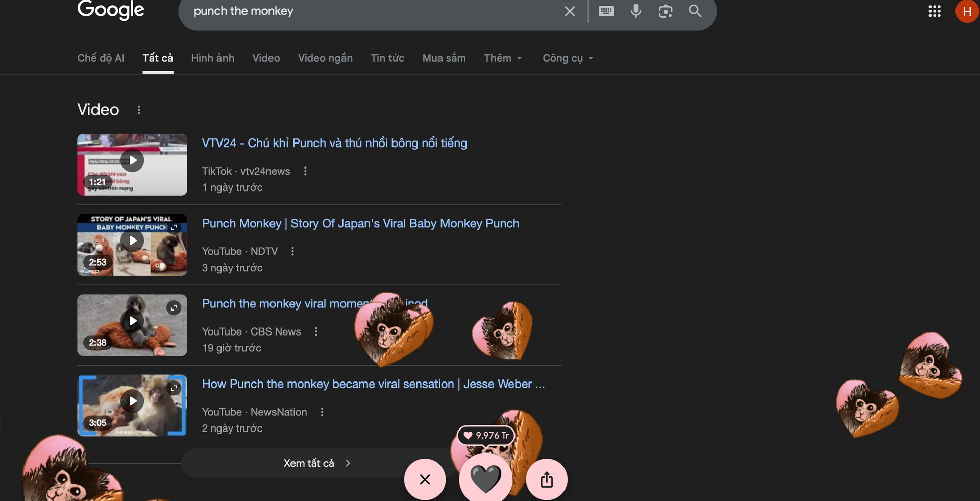Switch to the Tin tức tab

click(x=387, y=58)
